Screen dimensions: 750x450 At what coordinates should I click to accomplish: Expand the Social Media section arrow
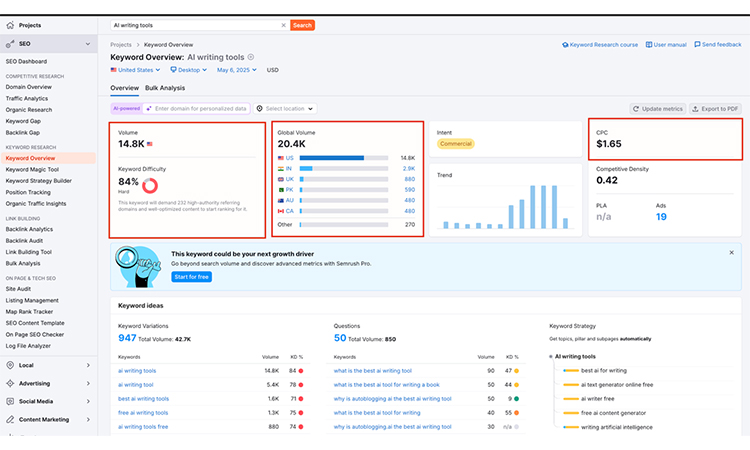88,401
